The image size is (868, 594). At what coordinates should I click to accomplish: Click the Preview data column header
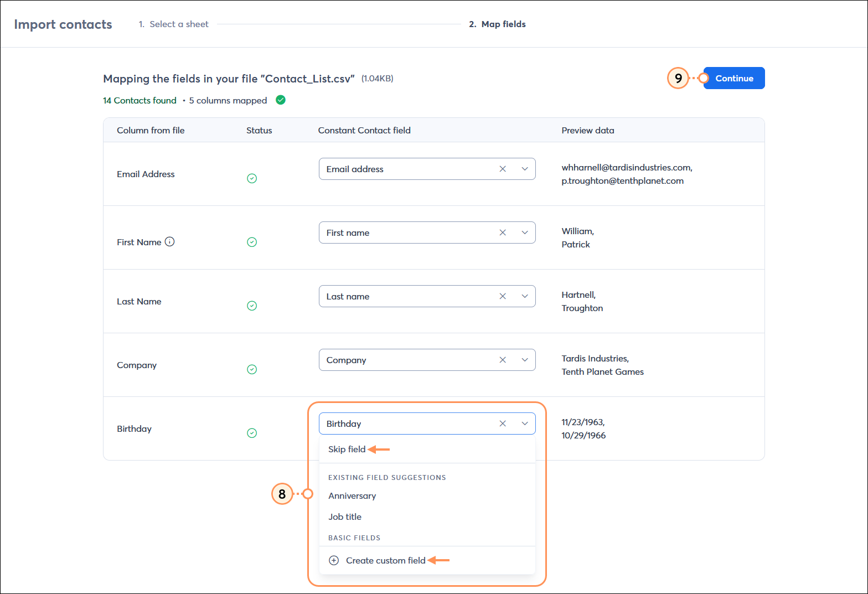[588, 130]
